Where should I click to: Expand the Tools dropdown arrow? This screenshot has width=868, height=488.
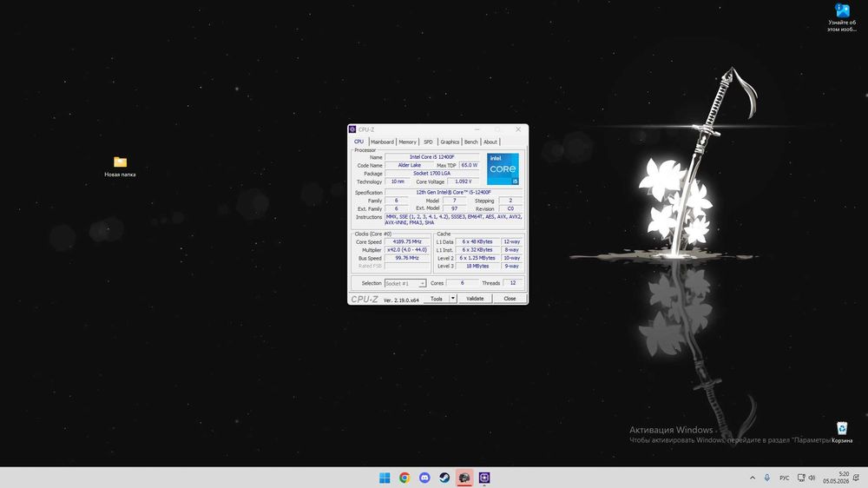(x=452, y=299)
